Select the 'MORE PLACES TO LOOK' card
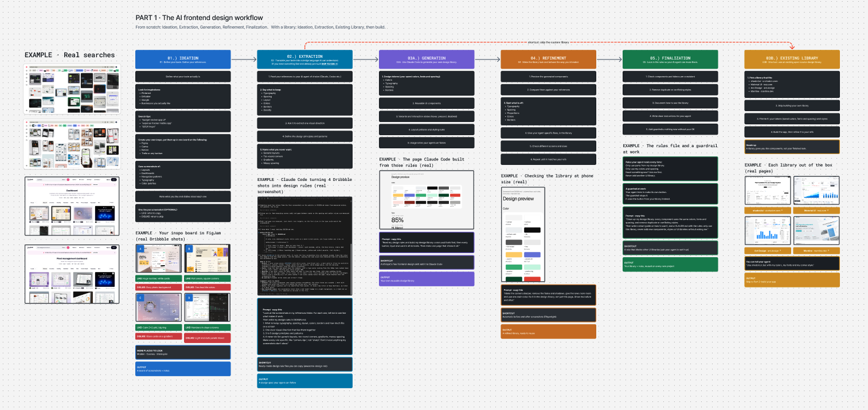 (x=183, y=352)
